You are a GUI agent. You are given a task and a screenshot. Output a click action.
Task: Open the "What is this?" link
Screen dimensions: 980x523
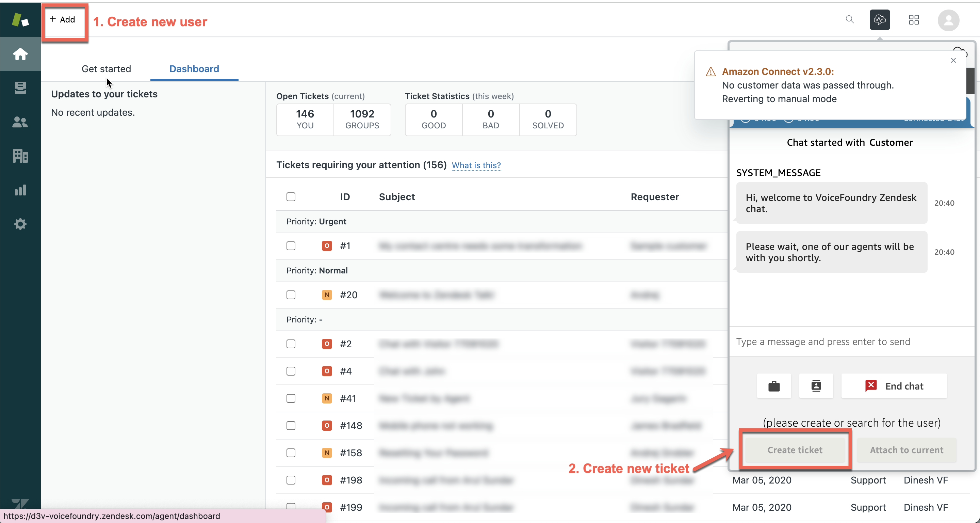(x=476, y=165)
